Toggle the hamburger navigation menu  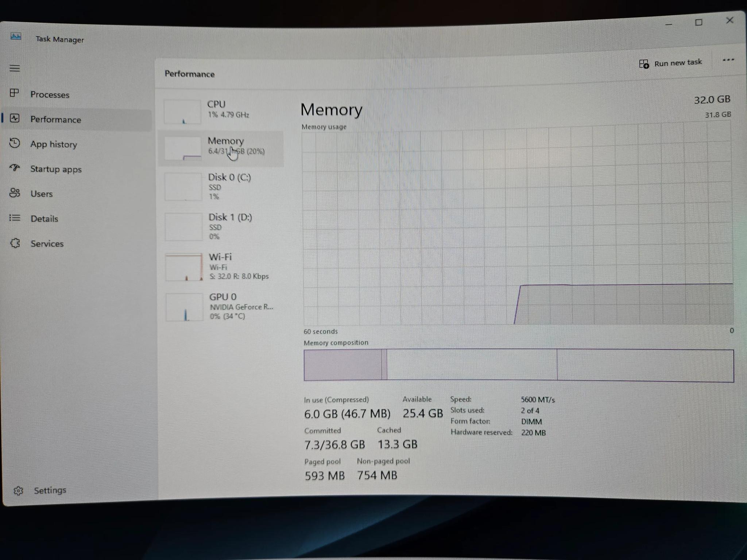pos(15,68)
